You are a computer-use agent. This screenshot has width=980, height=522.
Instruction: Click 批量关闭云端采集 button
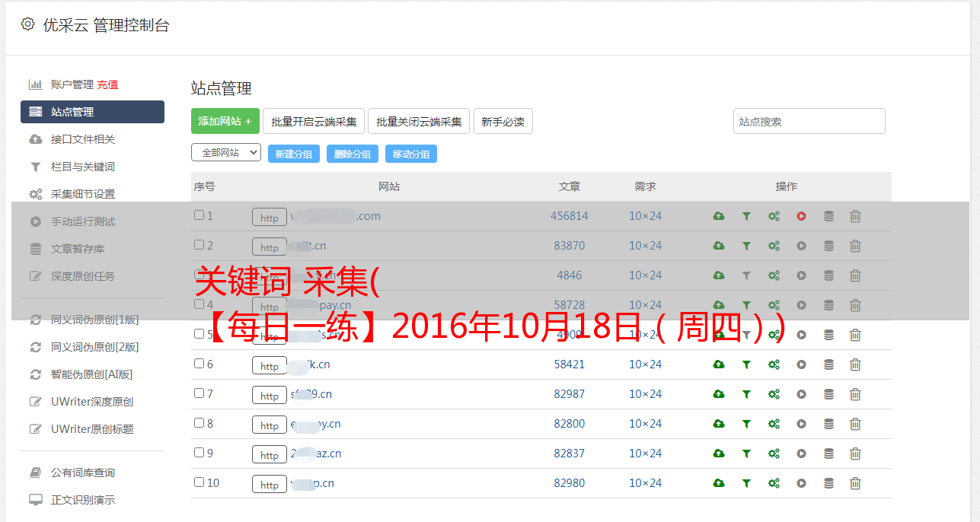pyautogui.click(x=419, y=121)
